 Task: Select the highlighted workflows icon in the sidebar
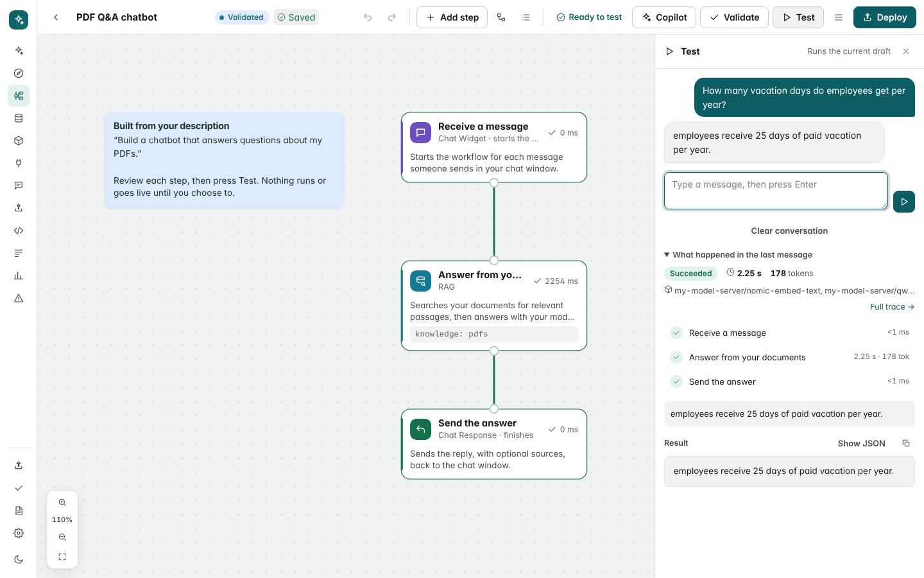pos(19,96)
